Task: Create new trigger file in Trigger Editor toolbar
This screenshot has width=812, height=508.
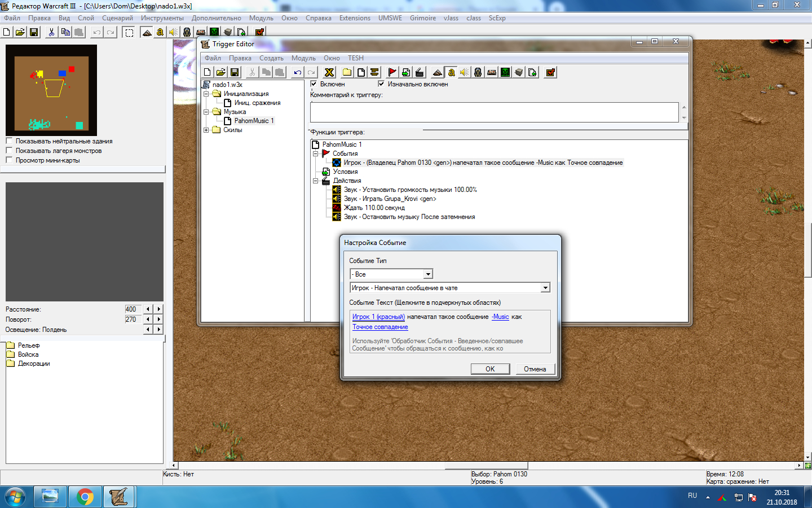Action: tap(208, 72)
